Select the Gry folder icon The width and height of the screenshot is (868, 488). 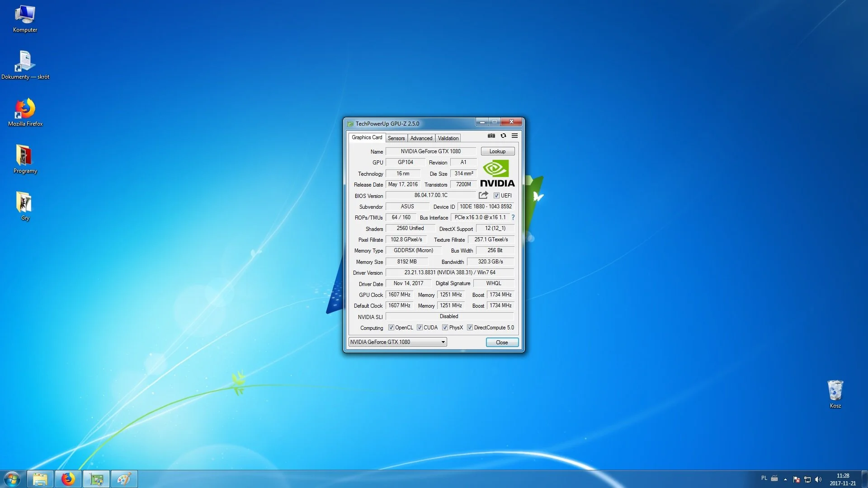(x=25, y=206)
